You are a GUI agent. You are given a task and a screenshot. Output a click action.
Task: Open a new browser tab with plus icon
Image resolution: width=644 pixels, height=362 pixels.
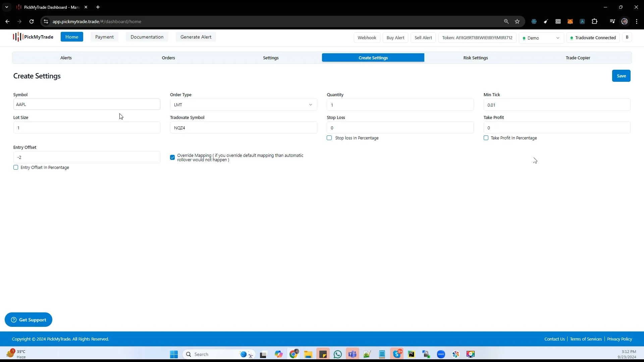[98, 7]
